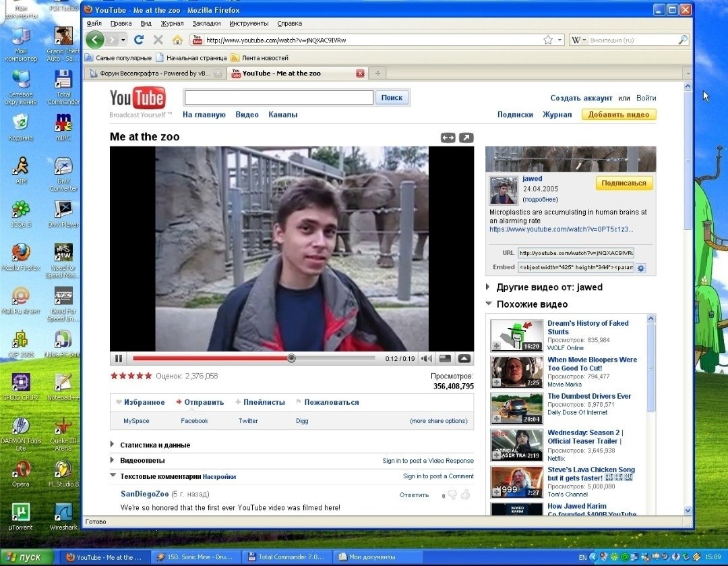
Task: Open the address bar history dropdown
Action: coord(560,40)
